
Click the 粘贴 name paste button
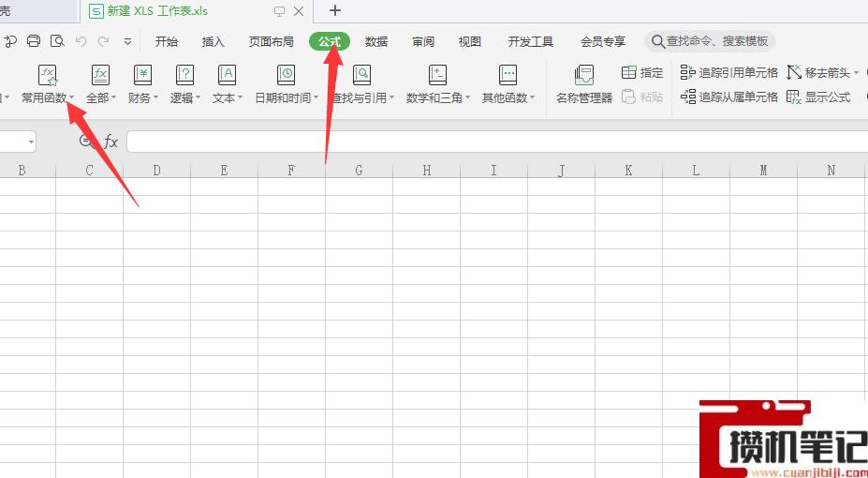click(x=642, y=97)
